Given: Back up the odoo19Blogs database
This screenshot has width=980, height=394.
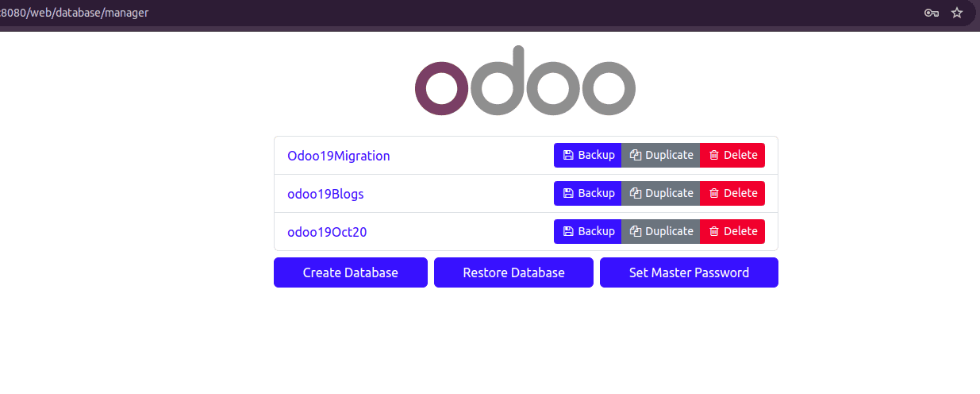Looking at the screenshot, I should (x=587, y=193).
